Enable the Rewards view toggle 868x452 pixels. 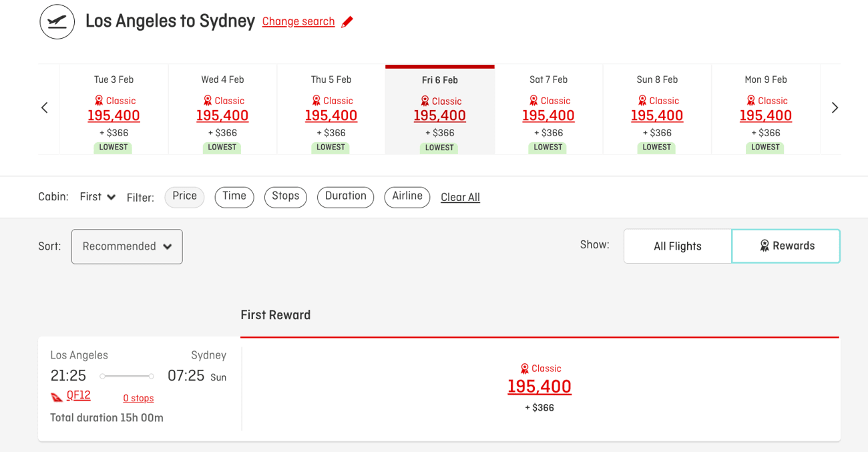(786, 246)
